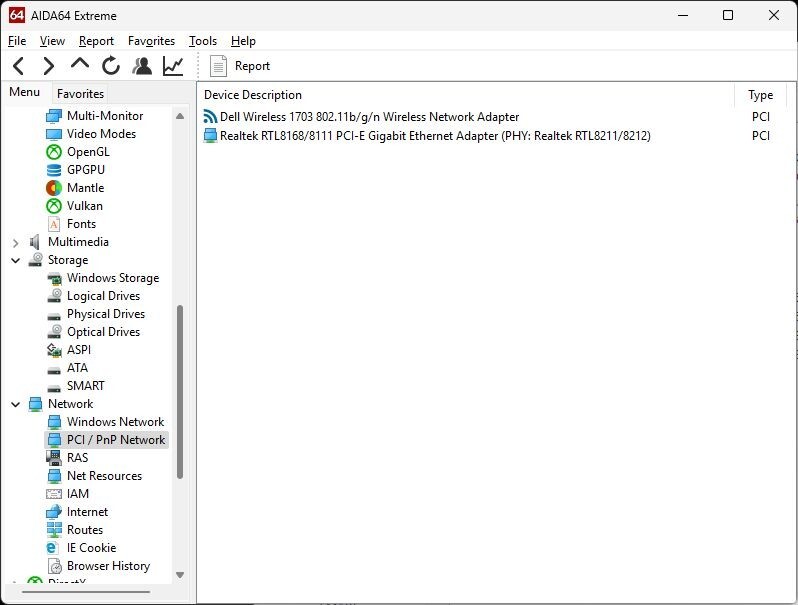Click the Dell Wireless adapter signal icon

(x=210, y=117)
